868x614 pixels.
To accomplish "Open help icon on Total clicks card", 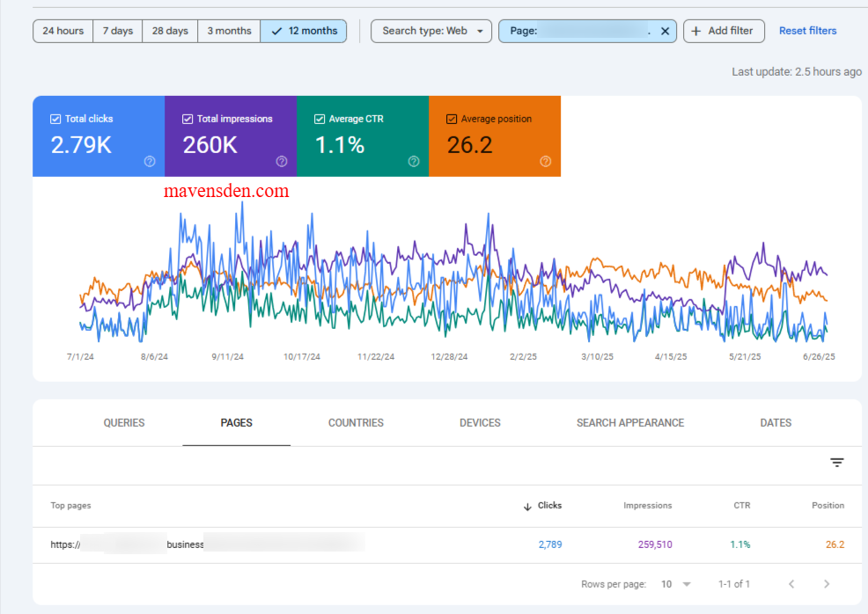I will (x=150, y=162).
